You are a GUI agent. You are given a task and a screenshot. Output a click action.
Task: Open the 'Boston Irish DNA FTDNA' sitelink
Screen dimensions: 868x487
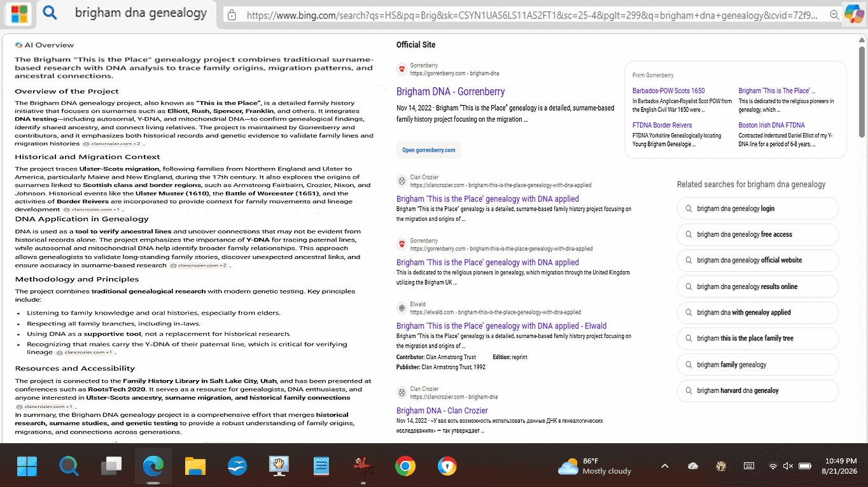(x=772, y=125)
